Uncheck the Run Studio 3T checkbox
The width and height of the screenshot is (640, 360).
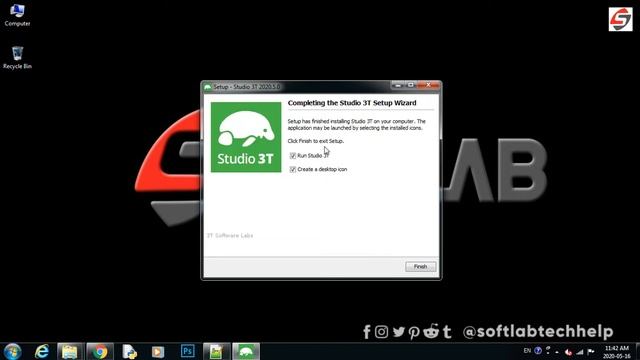point(293,156)
